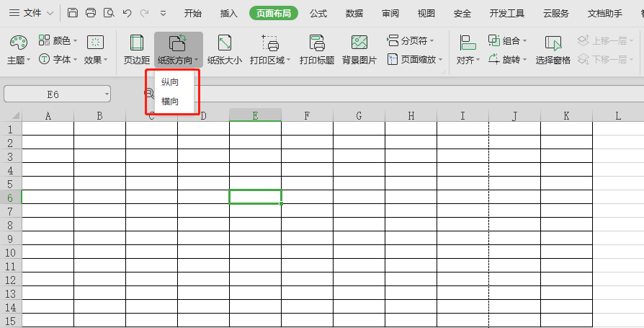Switch to the 开始 (Home) tab
The image size is (644, 328).
pyautogui.click(x=192, y=13)
